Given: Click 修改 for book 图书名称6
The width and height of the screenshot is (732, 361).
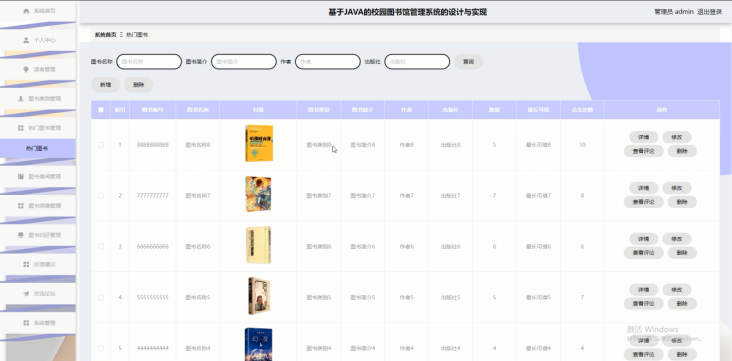Looking at the screenshot, I should point(677,239).
